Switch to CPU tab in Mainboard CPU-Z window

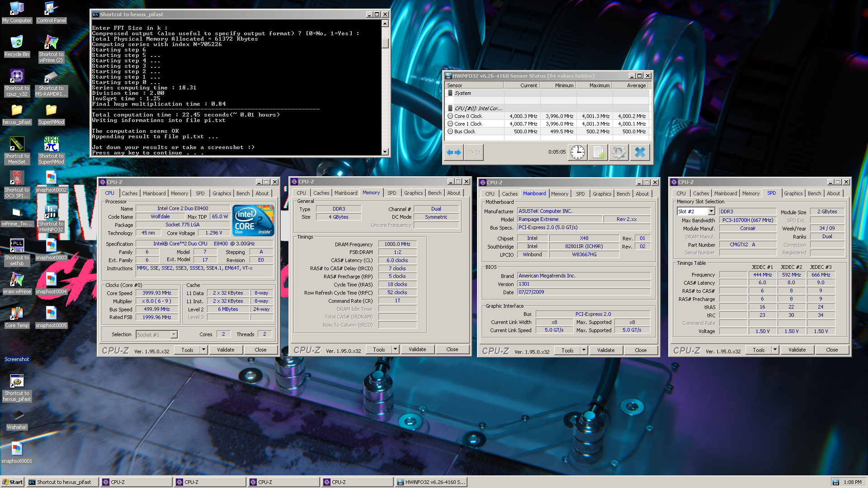click(490, 194)
